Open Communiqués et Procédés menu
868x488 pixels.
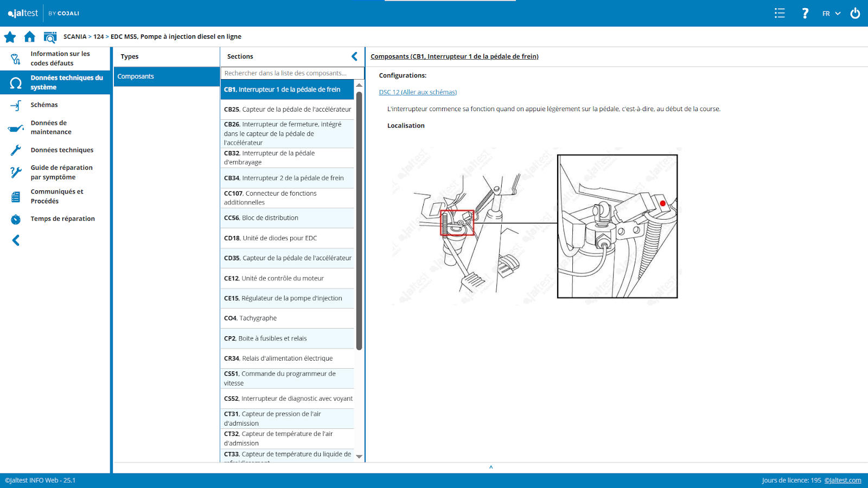coord(57,196)
